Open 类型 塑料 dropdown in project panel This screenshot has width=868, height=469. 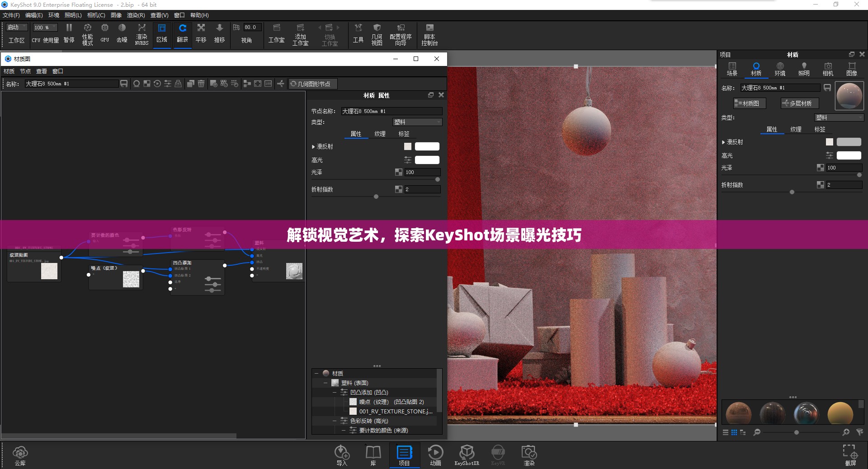tap(839, 117)
